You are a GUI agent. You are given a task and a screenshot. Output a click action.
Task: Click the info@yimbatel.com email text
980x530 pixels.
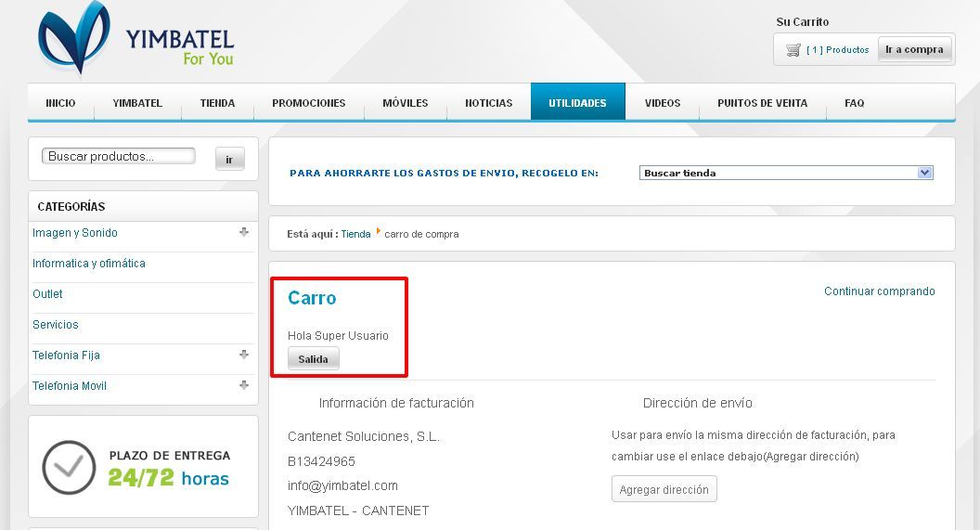click(342, 485)
